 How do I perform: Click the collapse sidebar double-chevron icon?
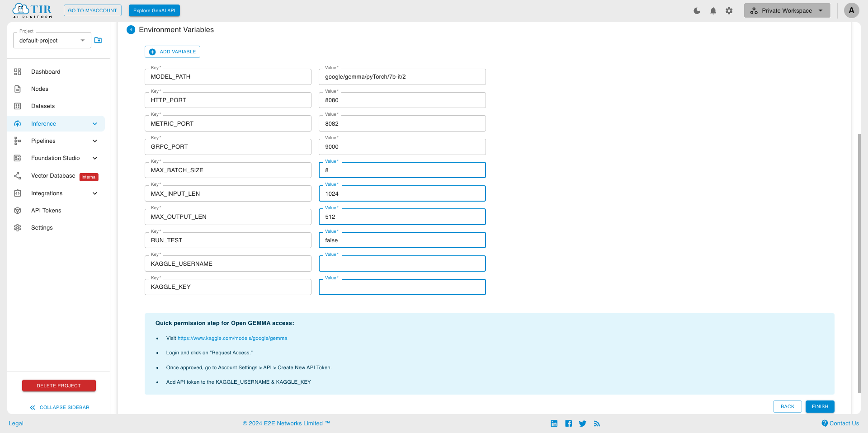pyautogui.click(x=33, y=408)
